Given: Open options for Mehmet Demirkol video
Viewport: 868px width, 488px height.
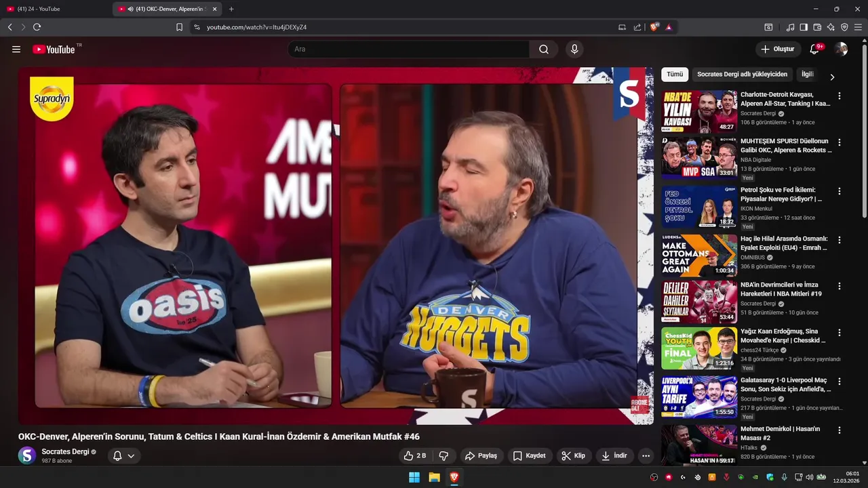Looking at the screenshot, I should click(x=840, y=430).
